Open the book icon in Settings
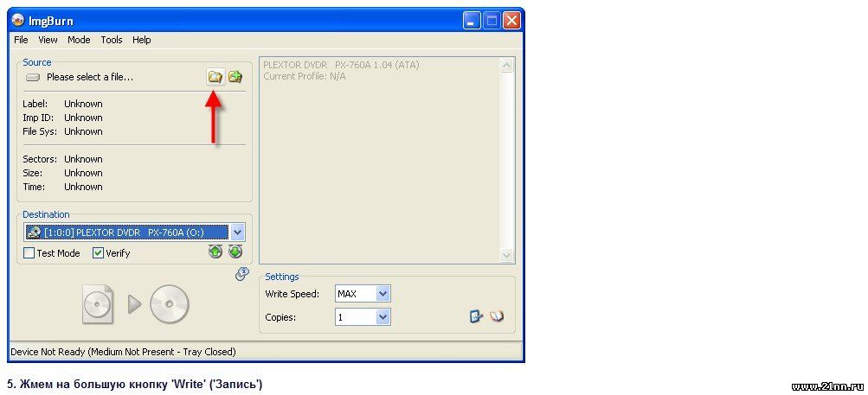The height and width of the screenshot is (395, 868). (x=497, y=317)
